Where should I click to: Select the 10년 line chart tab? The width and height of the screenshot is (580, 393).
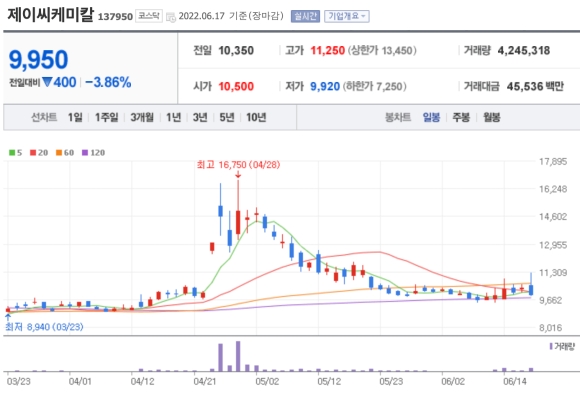(x=256, y=117)
